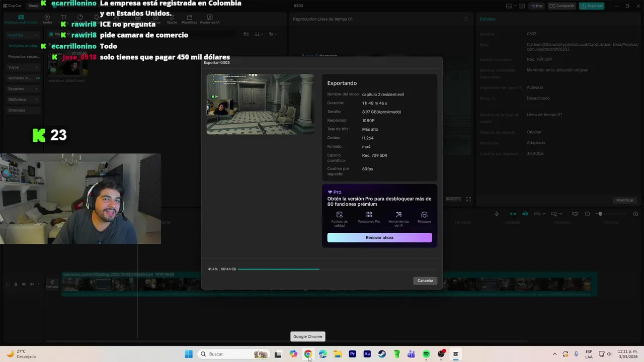Expand the Biblioteca sidebar section
This screenshot has height=362, width=644.
click(23, 100)
